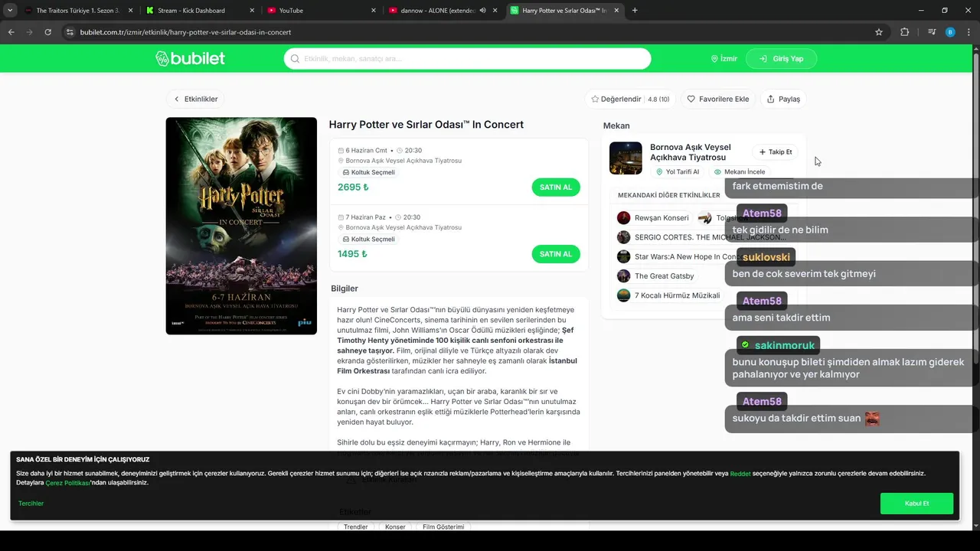Click suklovski username in chat overlay
Screen dimensions: 980x551
click(x=766, y=257)
